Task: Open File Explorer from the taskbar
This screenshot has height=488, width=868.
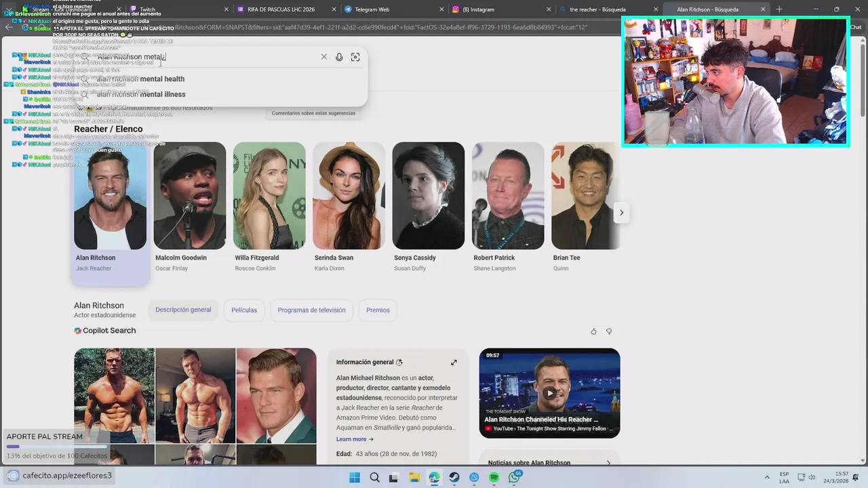Action: point(414,478)
